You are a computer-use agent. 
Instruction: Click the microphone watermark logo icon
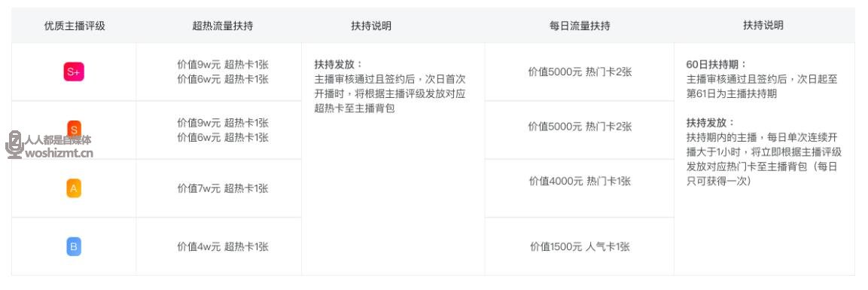click(x=14, y=145)
